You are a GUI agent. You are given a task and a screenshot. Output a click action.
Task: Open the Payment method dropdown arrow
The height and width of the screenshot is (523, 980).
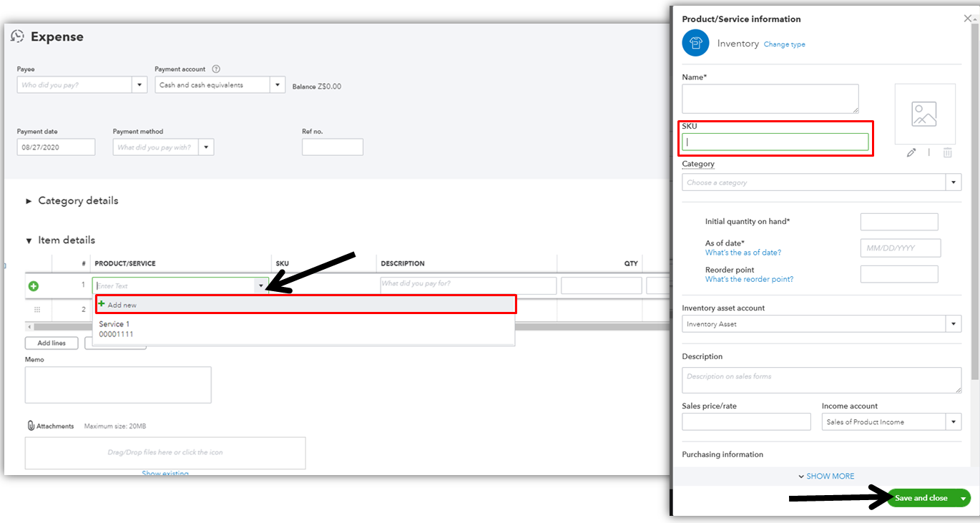point(206,147)
